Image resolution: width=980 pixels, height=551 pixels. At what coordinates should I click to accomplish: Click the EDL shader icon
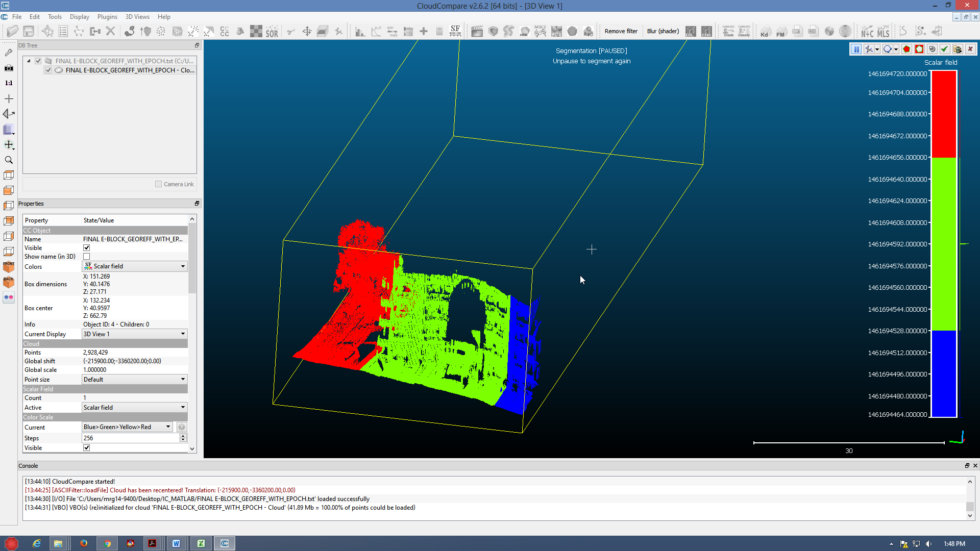(690, 32)
